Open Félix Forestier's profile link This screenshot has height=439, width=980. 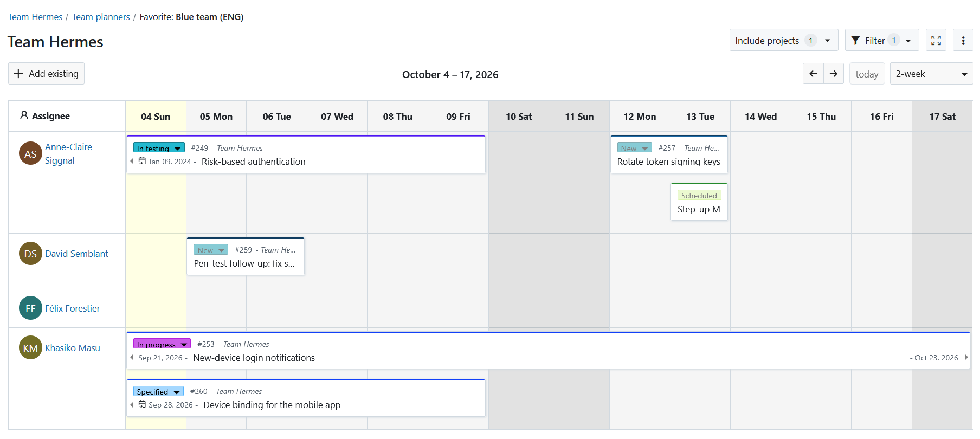pyautogui.click(x=73, y=308)
